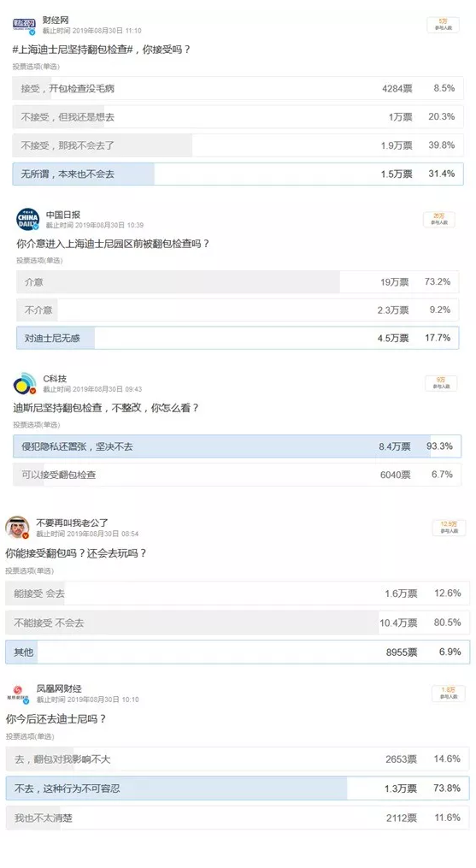View China Daily poll participant badge
The height and width of the screenshot is (868, 476).
[439, 219]
